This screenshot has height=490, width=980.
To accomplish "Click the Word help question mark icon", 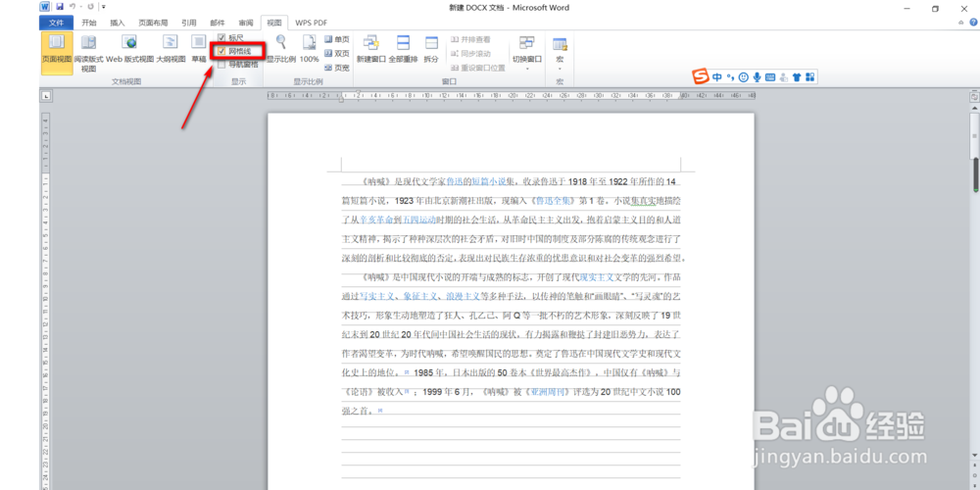I will coord(973,23).
